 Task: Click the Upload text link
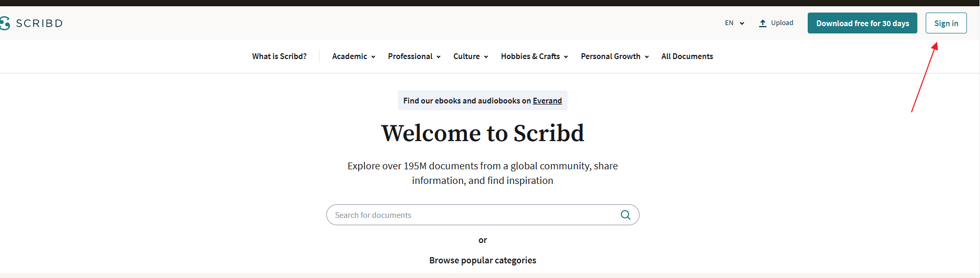(x=782, y=23)
